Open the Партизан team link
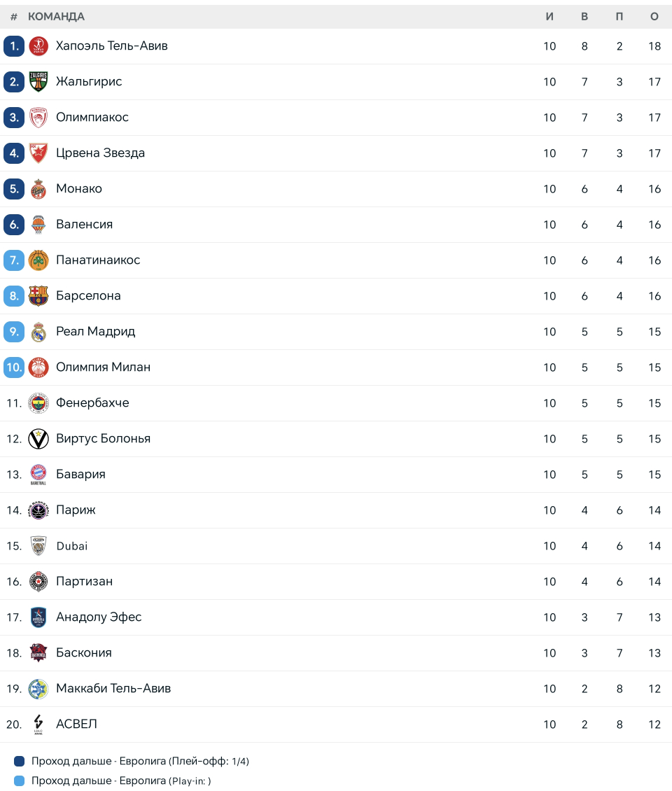Viewport: 672px width, 791px height. (x=84, y=581)
